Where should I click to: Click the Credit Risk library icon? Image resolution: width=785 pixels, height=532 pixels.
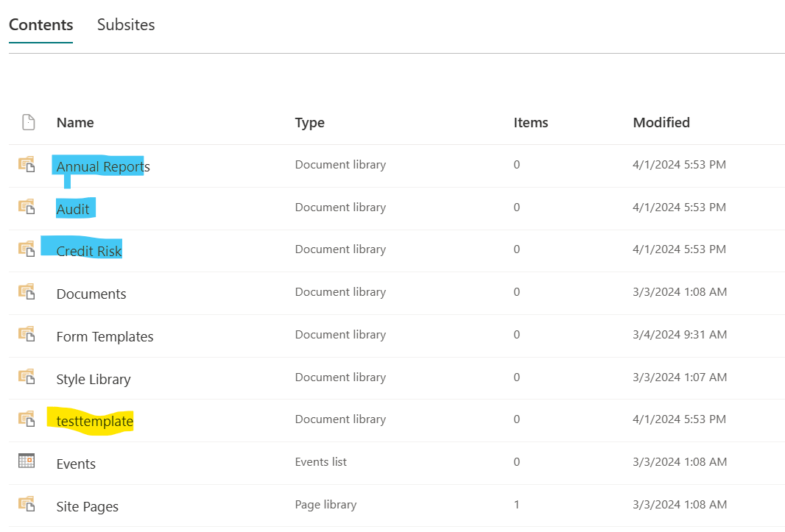click(27, 249)
